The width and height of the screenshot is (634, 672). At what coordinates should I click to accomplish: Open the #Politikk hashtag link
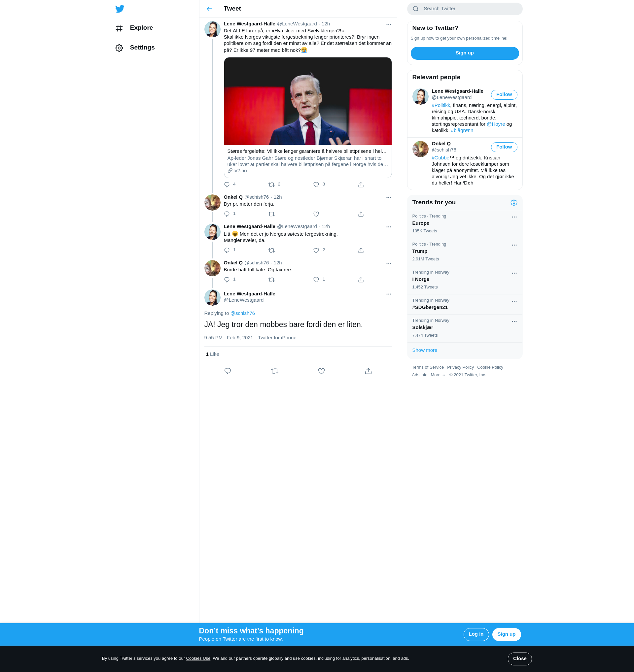pyautogui.click(x=440, y=106)
